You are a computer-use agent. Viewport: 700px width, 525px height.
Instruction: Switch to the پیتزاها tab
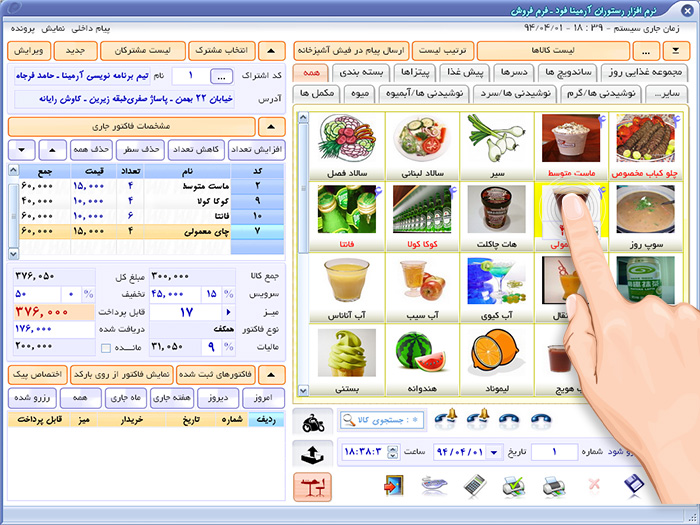click(x=415, y=72)
